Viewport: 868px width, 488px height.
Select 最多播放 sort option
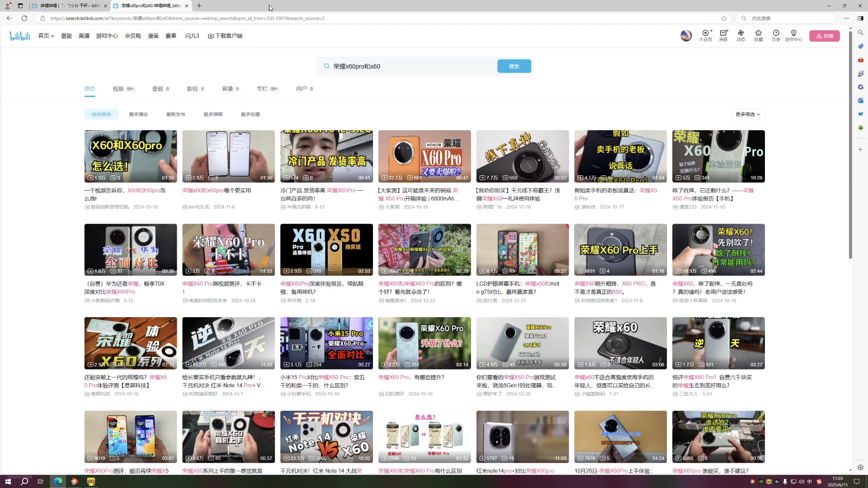pyautogui.click(x=138, y=114)
